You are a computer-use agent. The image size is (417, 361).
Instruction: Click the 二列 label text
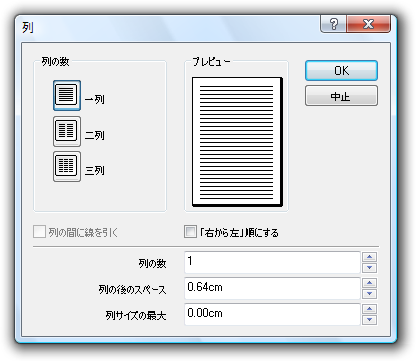point(95,135)
